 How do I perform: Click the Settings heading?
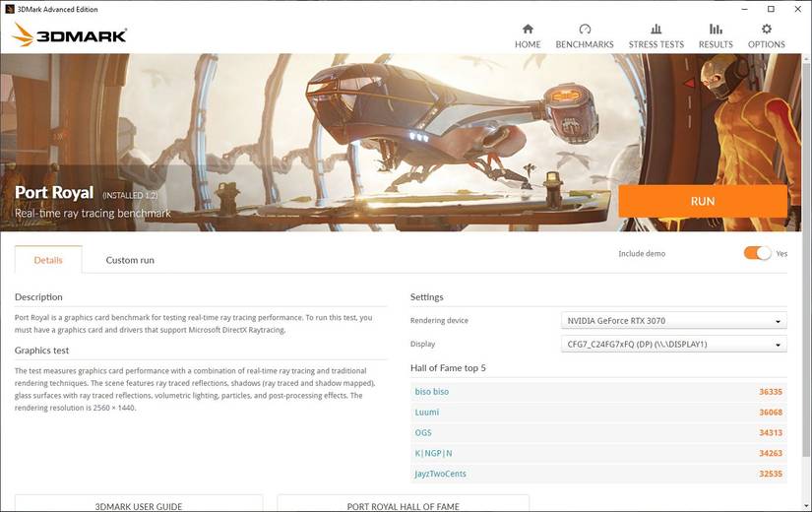427,297
